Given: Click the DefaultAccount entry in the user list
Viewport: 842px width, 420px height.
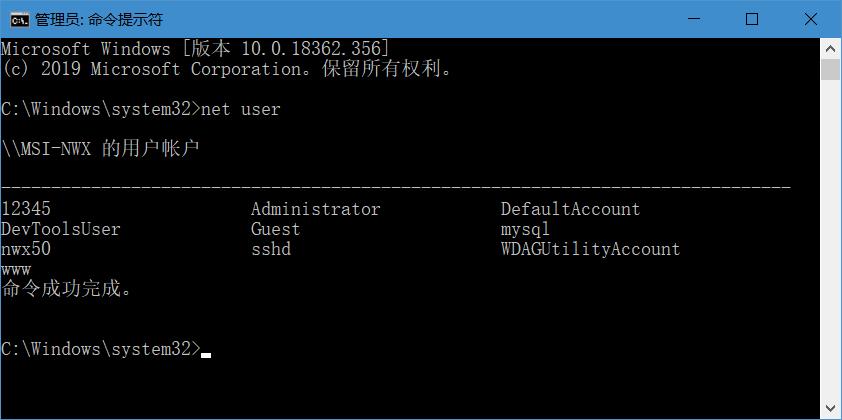Looking at the screenshot, I should pos(570,209).
